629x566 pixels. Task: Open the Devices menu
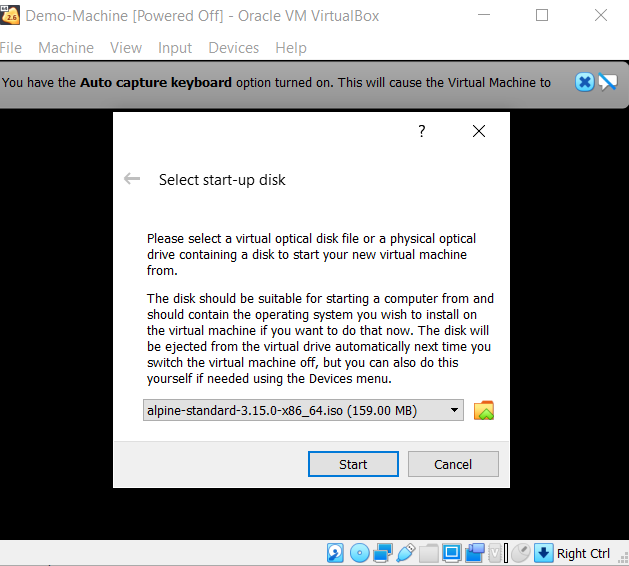tap(233, 48)
